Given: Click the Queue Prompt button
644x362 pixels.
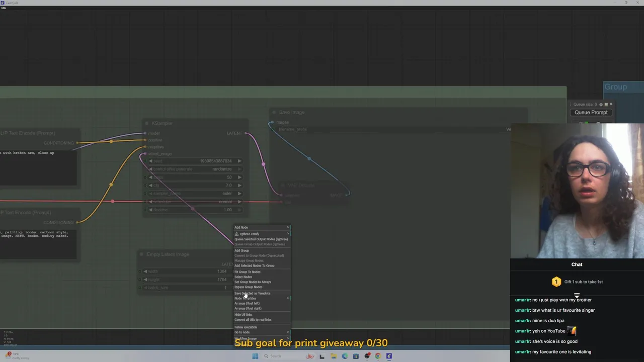Looking at the screenshot, I should (591, 113).
